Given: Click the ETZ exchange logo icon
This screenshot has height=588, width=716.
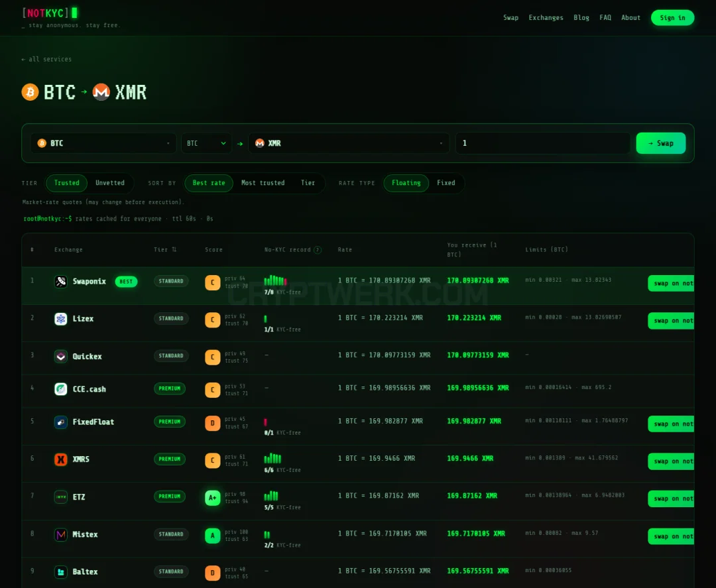Looking at the screenshot, I should 61,497.
